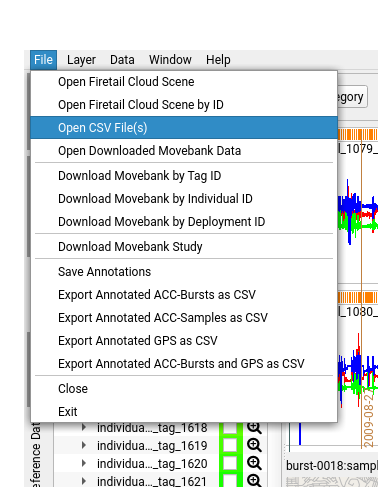Screen dimensions: 378x487
Task: Zoom to individual tag_1620 with magnifier icon
Action: 254,463
